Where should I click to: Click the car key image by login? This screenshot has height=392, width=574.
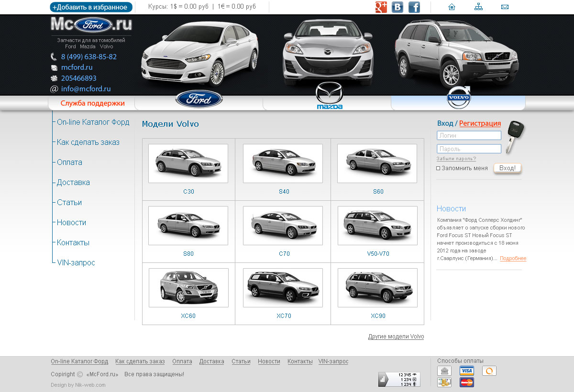click(514, 137)
